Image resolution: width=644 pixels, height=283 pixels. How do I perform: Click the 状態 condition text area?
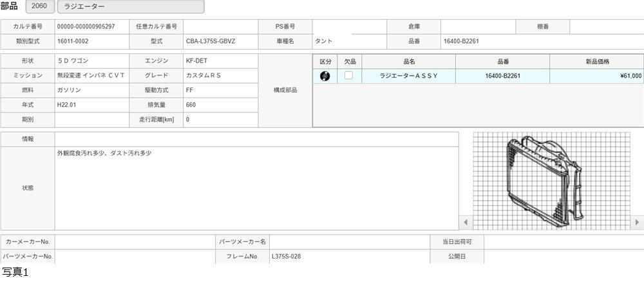[256, 188]
